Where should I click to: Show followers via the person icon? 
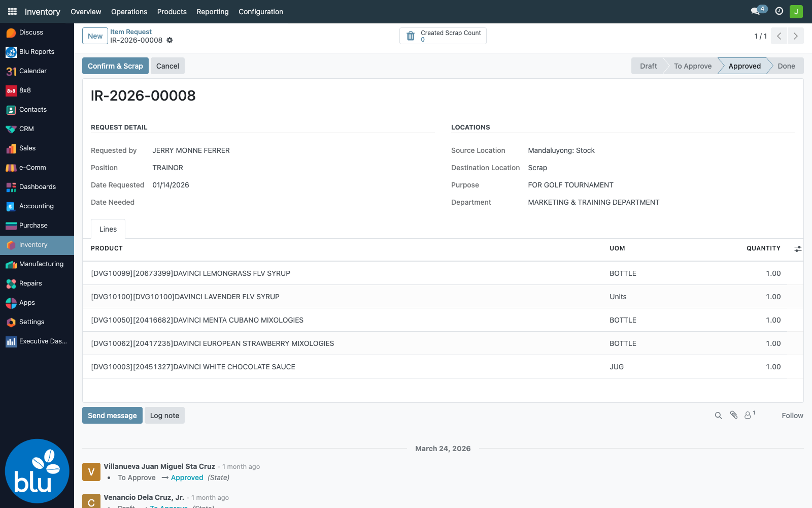(x=750, y=415)
